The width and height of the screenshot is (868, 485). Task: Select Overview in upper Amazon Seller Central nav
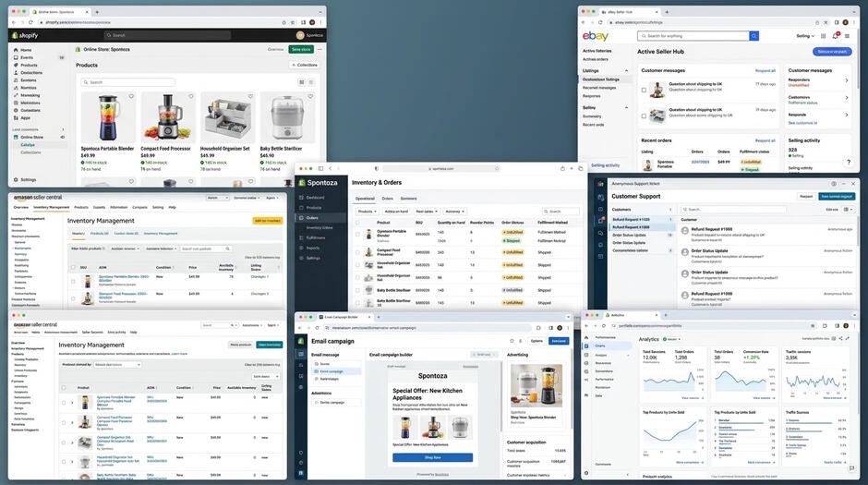tap(21, 207)
